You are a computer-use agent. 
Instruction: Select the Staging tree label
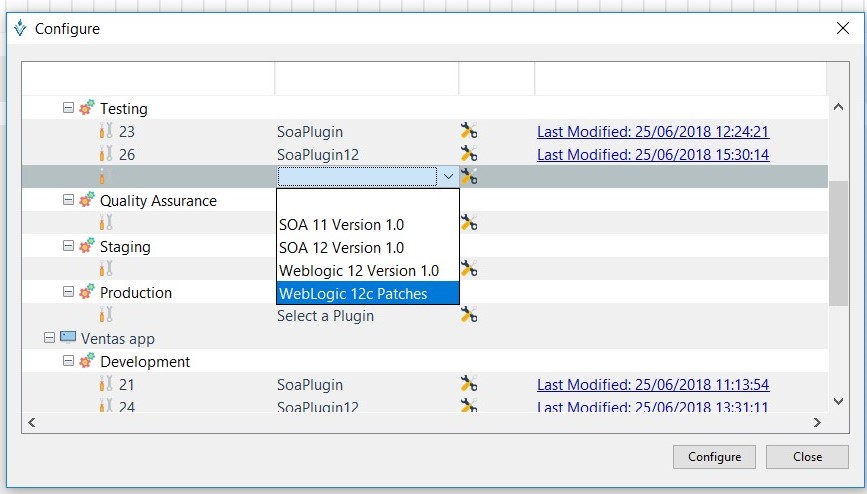coord(125,247)
